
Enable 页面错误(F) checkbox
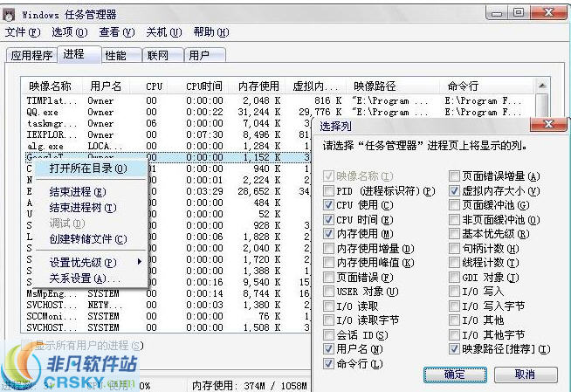pos(328,278)
